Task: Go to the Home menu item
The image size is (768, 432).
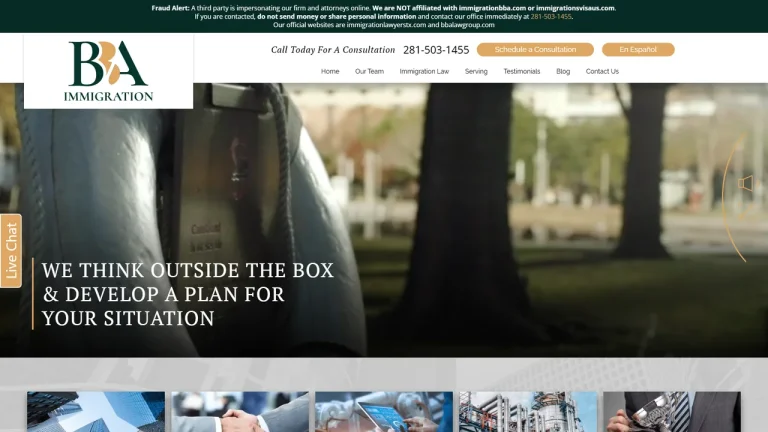Action: pos(330,72)
